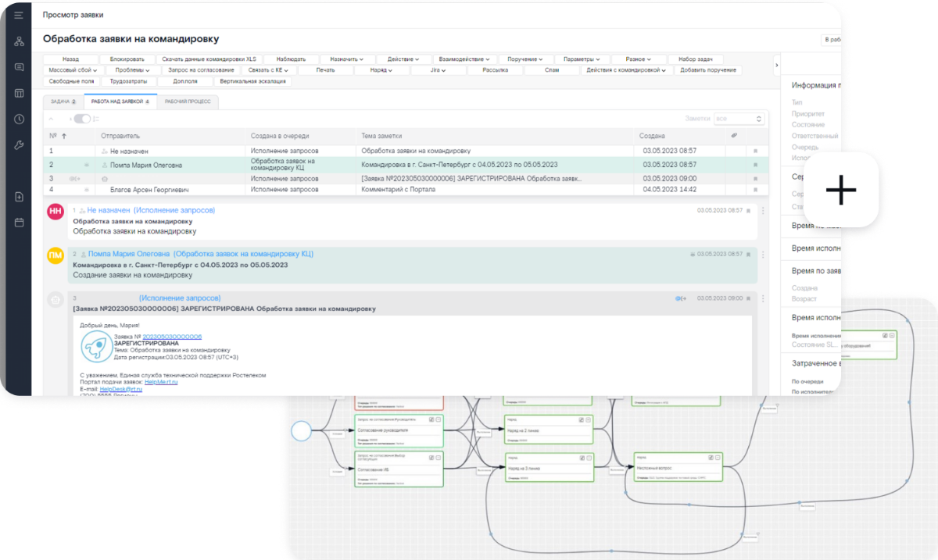Screen dimensions: 938x560
Task: Click the 'Трудозатраты' button
Action: tap(128, 81)
